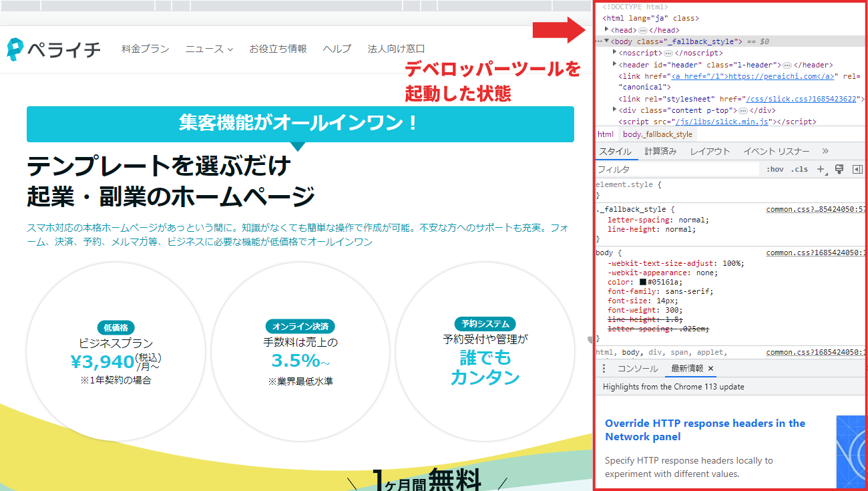This screenshot has width=868, height=491.
Task: Expand the head element node triangle
Action: point(607,29)
